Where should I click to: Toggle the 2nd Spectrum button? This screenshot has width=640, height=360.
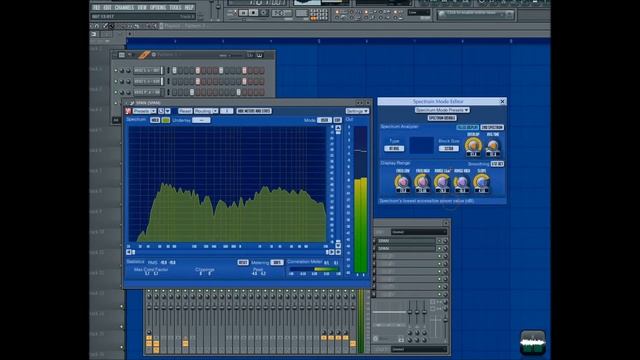[492, 127]
